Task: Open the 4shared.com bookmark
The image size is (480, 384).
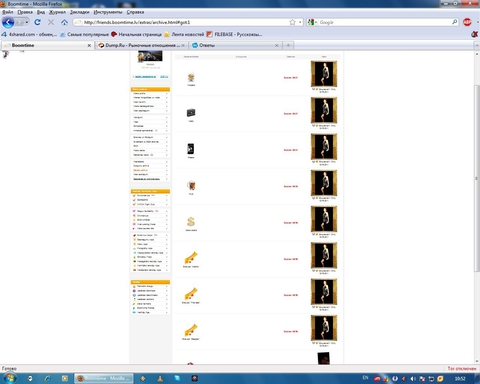Action: 29,34
